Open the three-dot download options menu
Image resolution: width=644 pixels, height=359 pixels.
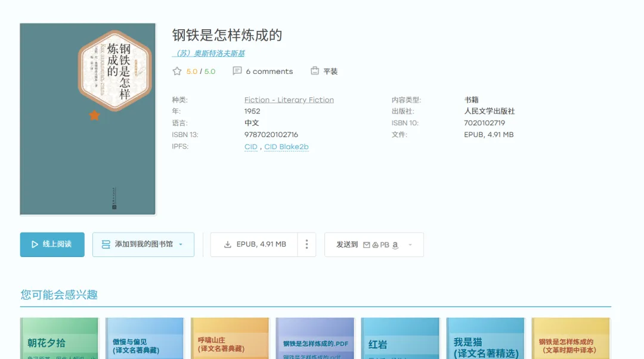pos(307,245)
